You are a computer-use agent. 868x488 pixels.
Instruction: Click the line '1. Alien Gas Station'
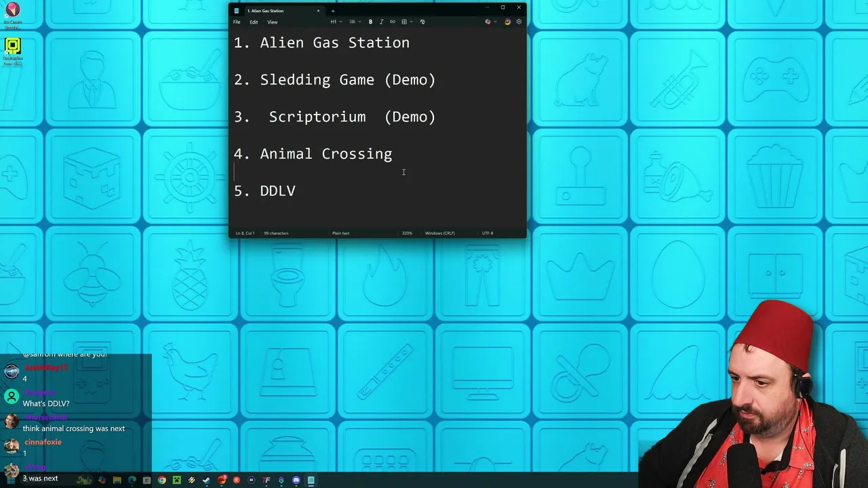pyautogui.click(x=321, y=43)
